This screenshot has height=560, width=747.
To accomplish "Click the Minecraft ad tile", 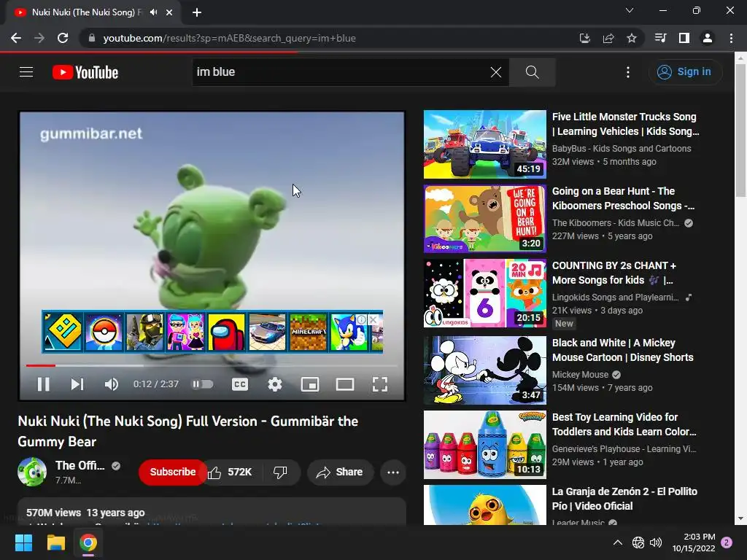I will coord(309,332).
